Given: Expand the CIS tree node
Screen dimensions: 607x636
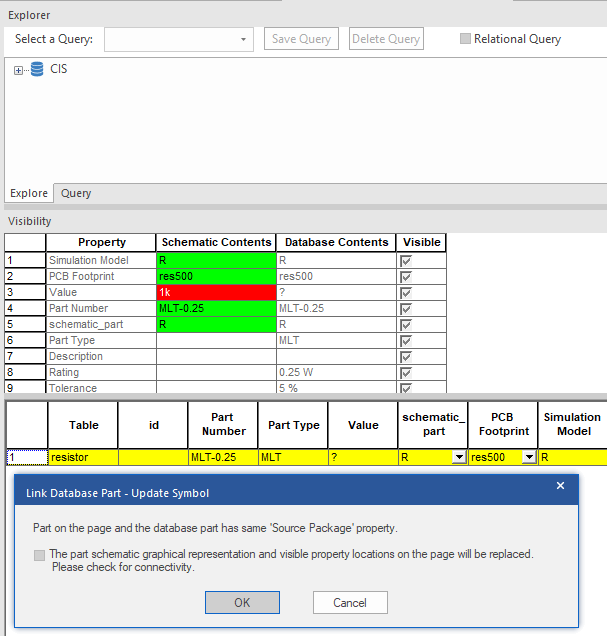Looking at the screenshot, I should click(19, 70).
